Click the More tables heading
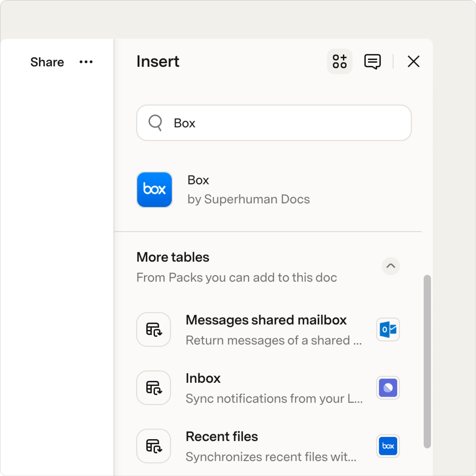Screen dimensions: 476x476 [173, 257]
